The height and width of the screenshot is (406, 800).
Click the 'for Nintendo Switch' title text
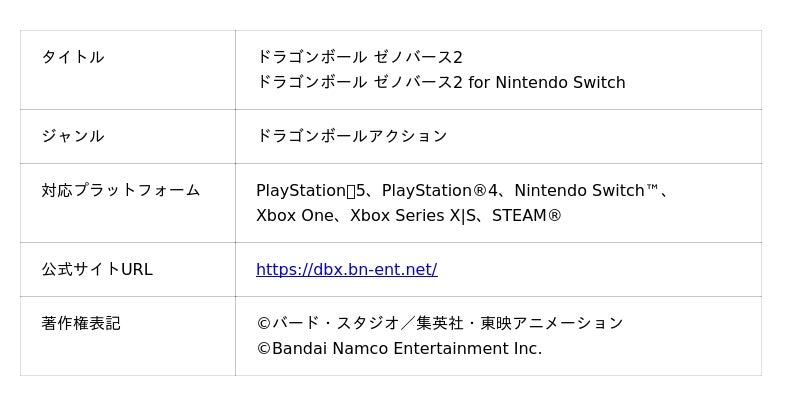pos(546,82)
